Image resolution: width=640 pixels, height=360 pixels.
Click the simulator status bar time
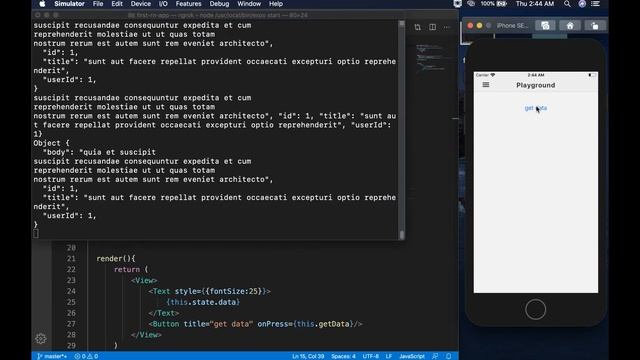(536, 75)
